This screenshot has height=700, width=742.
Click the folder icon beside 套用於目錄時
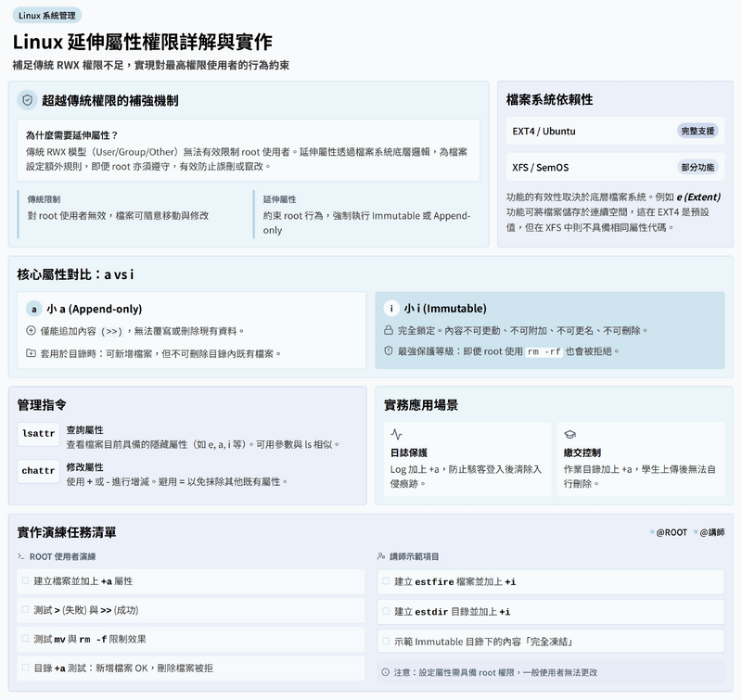coord(31,353)
